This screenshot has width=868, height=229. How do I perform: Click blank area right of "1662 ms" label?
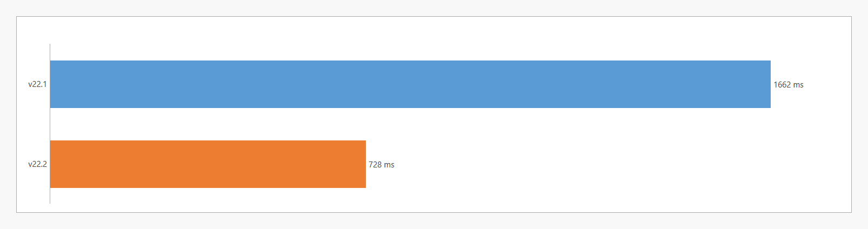point(827,85)
